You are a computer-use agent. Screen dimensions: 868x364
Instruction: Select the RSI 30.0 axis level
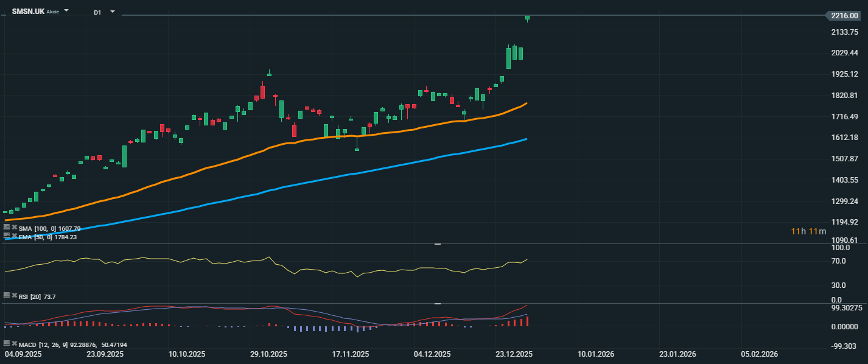point(840,285)
